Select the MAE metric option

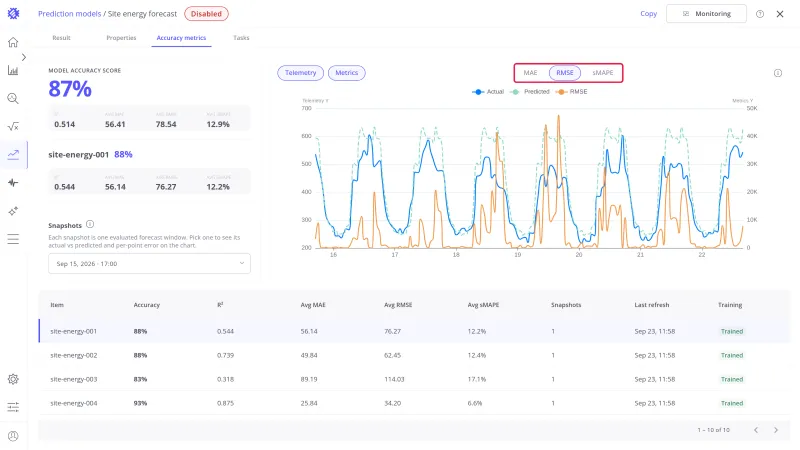click(x=530, y=73)
